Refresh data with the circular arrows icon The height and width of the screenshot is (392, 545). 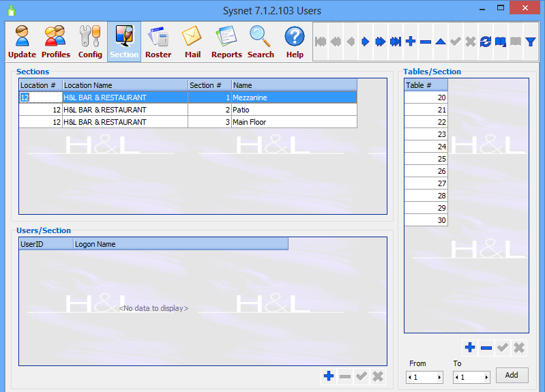point(485,42)
